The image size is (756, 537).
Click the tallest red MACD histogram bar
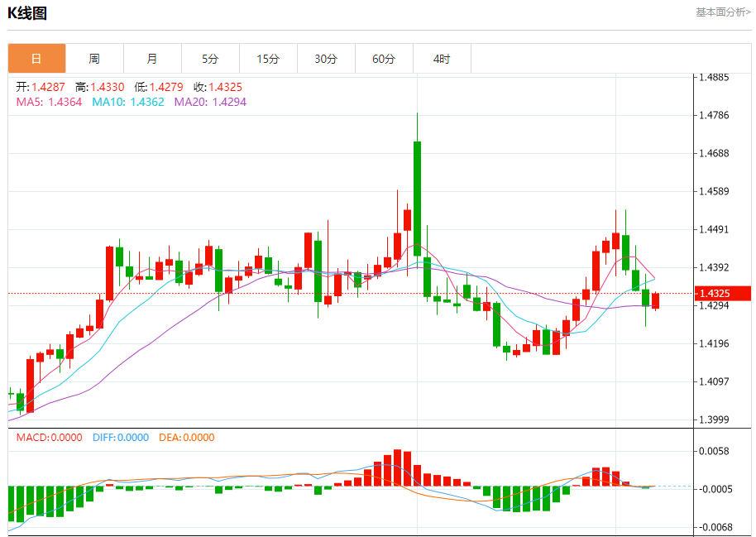(x=397, y=467)
